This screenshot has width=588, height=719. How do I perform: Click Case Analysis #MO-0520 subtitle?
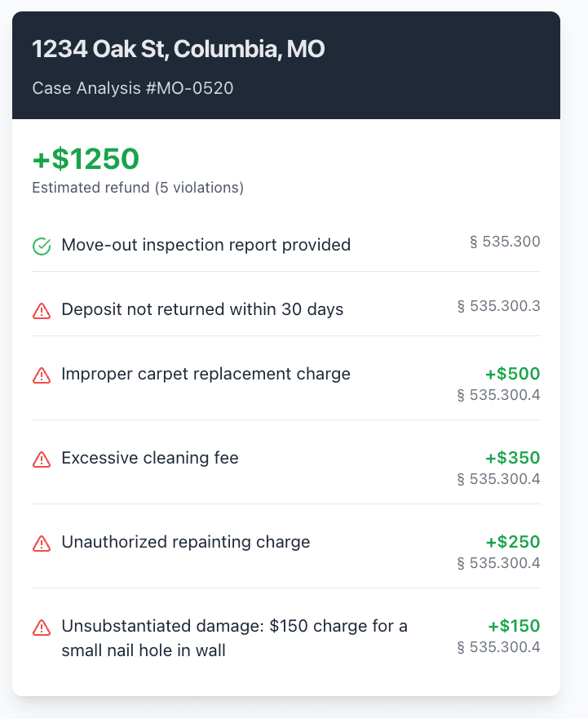(x=133, y=88)
